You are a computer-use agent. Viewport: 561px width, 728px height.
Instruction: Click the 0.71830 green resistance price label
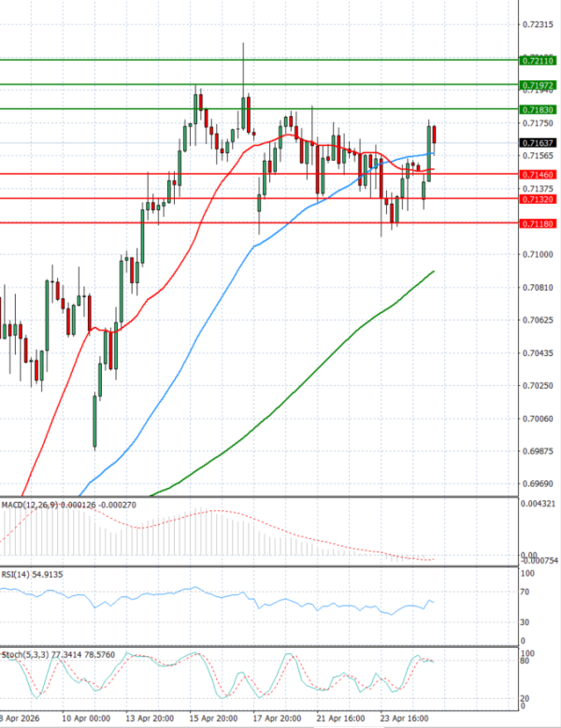[x=538, y=109]
